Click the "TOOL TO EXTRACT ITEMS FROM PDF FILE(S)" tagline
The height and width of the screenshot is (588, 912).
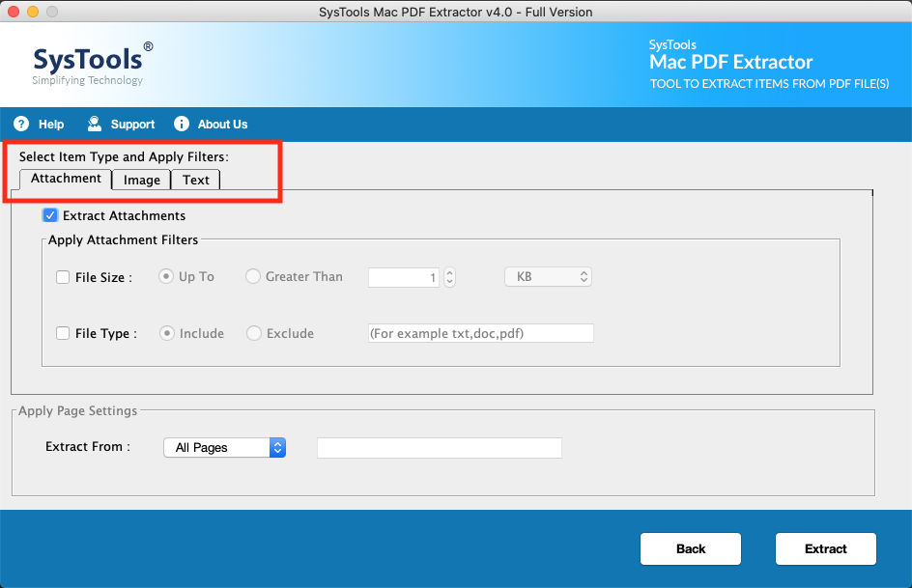coord(769,84)
